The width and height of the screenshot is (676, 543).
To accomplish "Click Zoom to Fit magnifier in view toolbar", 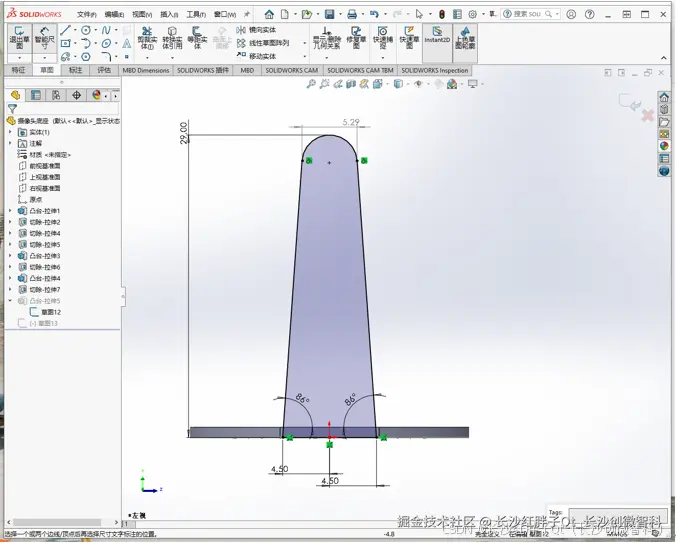I will click(x=311, y=84).
